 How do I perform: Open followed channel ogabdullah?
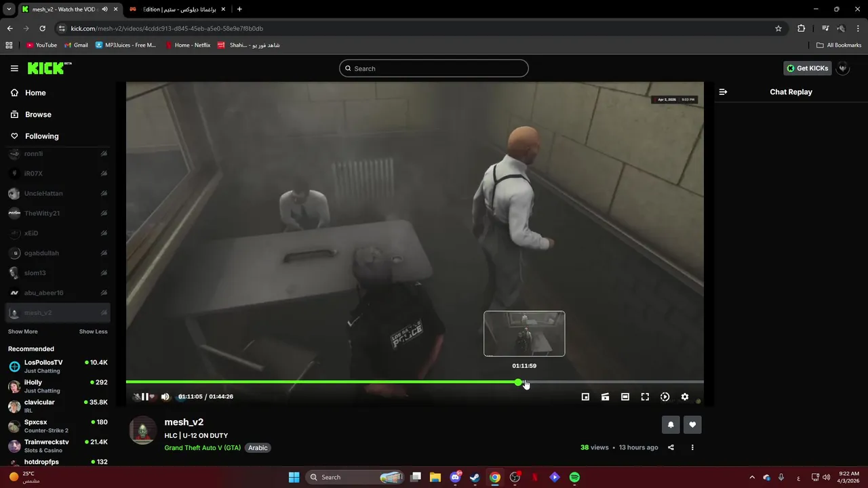tap(58, 253)
